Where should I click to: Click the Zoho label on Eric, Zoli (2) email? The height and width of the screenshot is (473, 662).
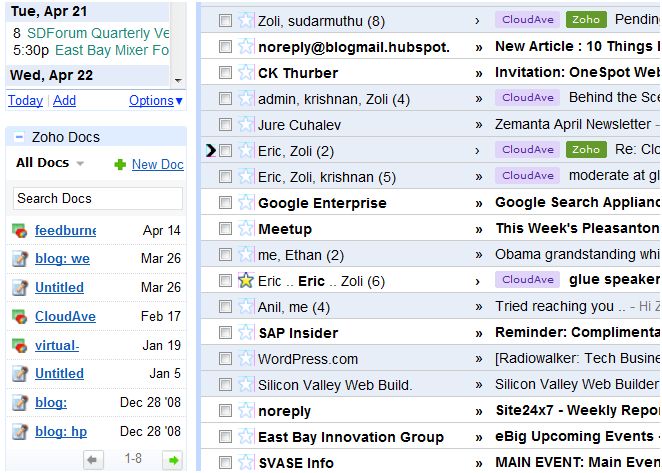click(x=586, y=150)
